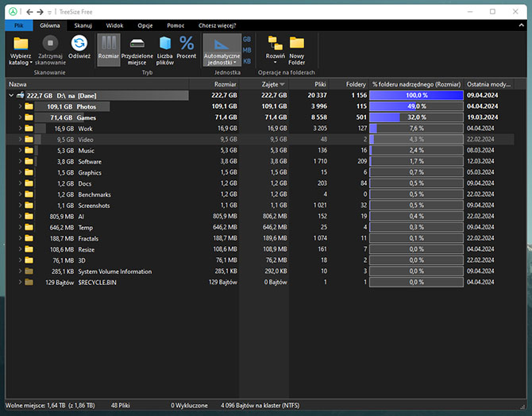The width and height of the screenshot is (532, 416).
Task: Click the AI folder icon
Action: pos(29,216)
